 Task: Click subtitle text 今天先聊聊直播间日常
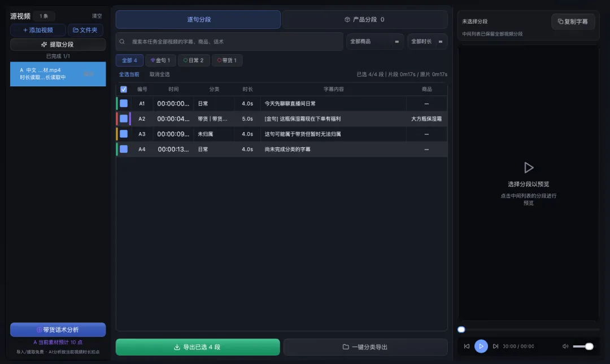(290, 103)
